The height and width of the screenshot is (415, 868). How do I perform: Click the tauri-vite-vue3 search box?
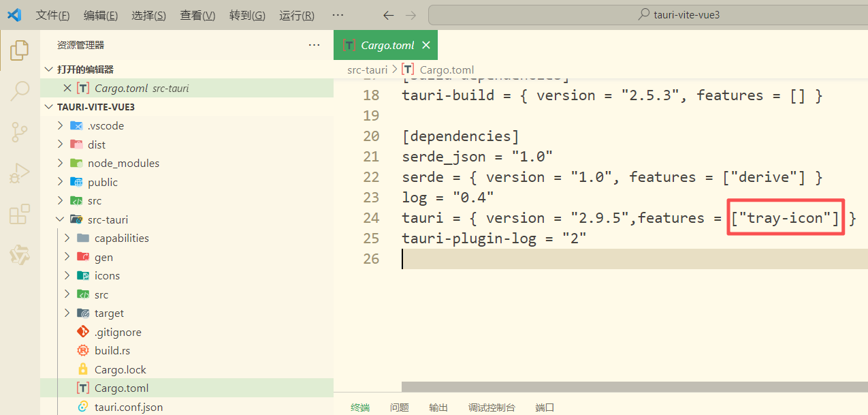click(x=648, y=14)
